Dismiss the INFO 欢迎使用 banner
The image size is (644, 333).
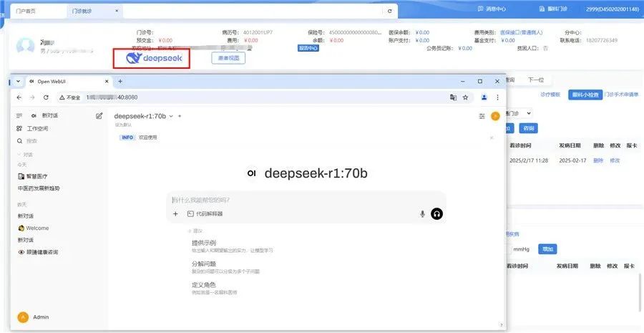point(492,137)
